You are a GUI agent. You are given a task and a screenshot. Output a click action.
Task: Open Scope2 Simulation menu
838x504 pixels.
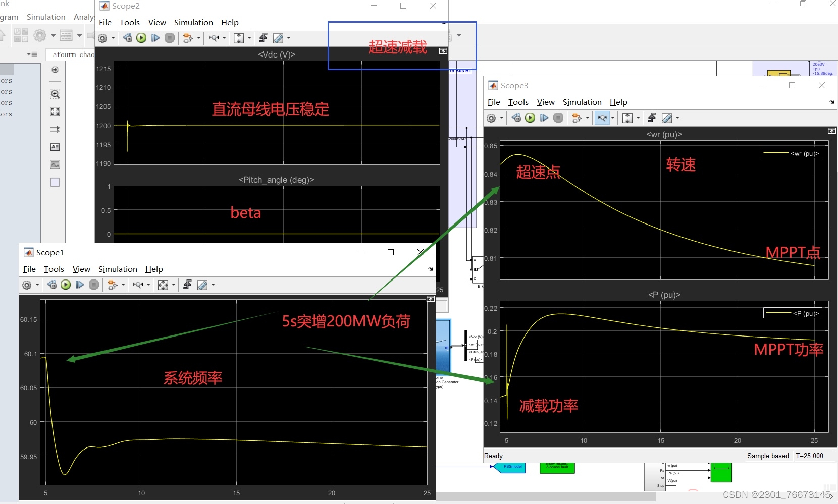pos(193,23)
